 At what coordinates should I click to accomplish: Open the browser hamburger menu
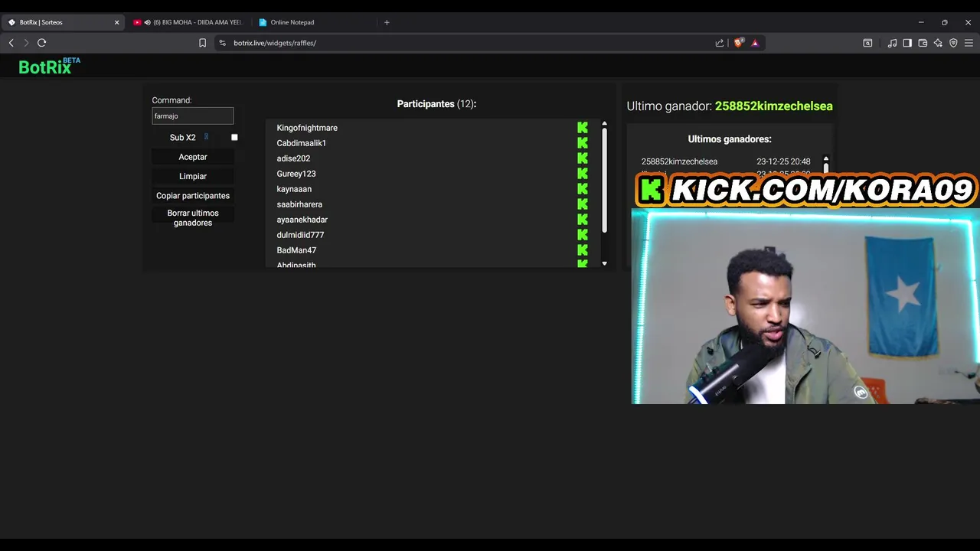(969, 43)
